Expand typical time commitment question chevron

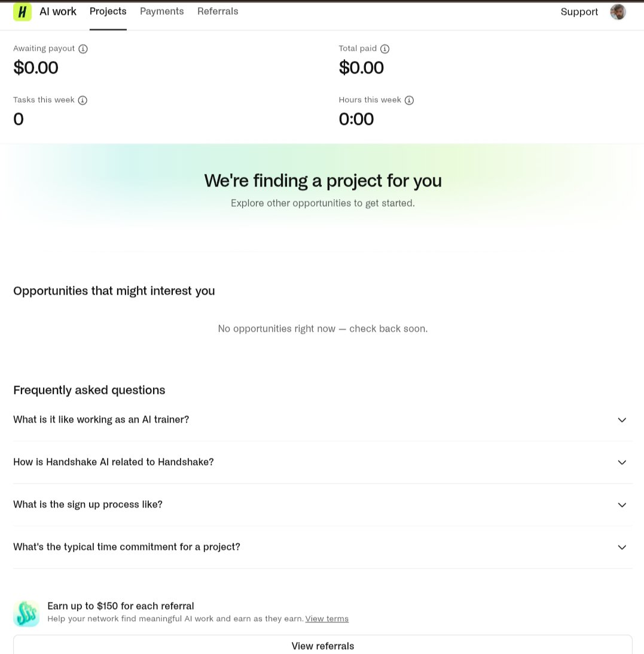coord(621,547)
